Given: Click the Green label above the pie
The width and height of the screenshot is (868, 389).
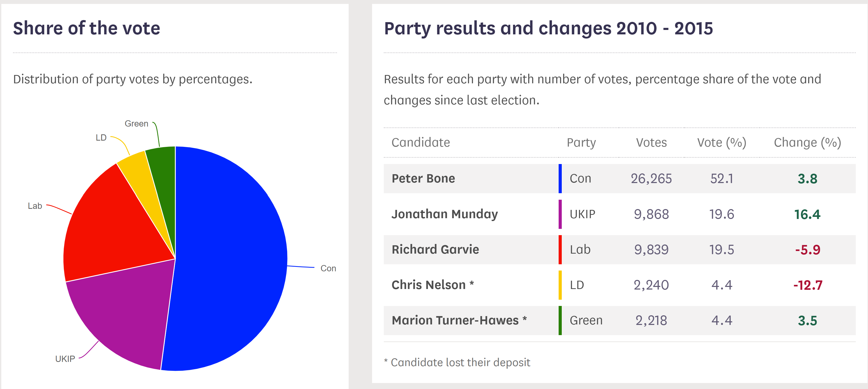Looking at the screenshot, I should click(x=136, y=124).
